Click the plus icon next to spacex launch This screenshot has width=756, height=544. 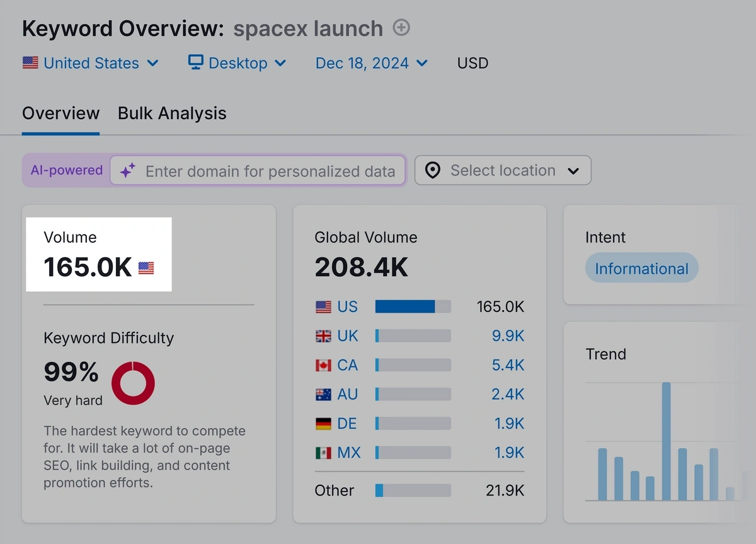pos(401,28)
